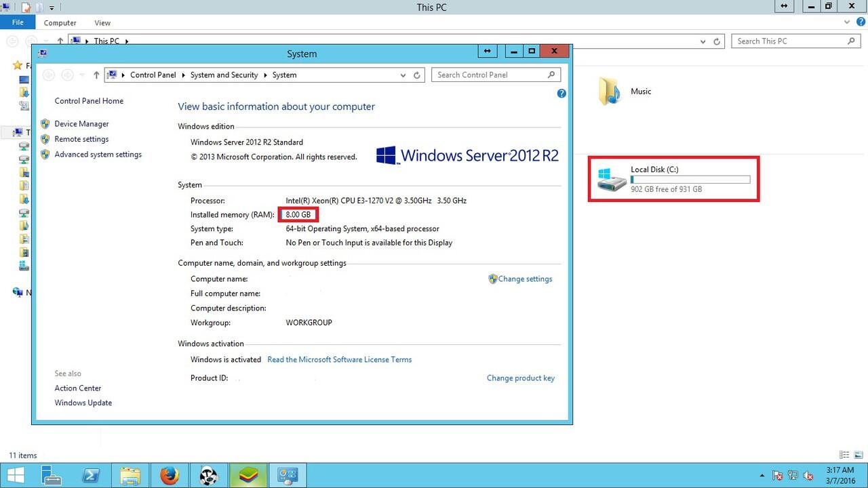
Task: Click the This PC breadcrumb segment
Action: click(106, 41)
